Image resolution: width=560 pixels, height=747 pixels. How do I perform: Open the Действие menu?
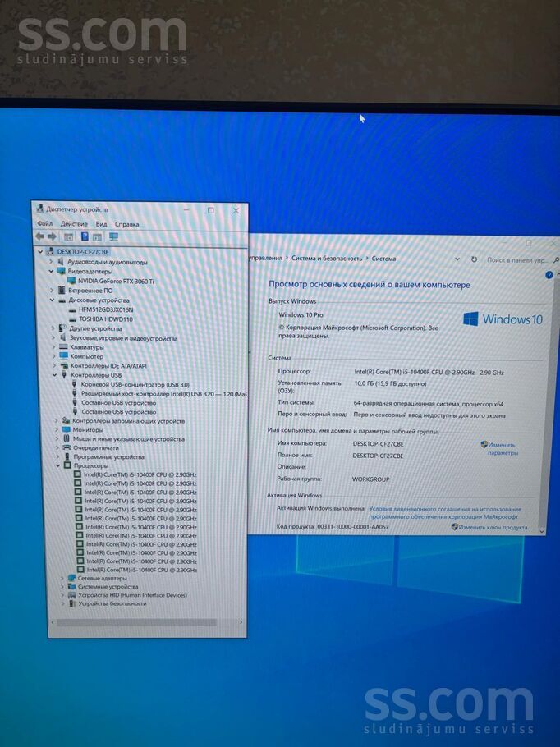pyautogui.click(x=74, y=223)
